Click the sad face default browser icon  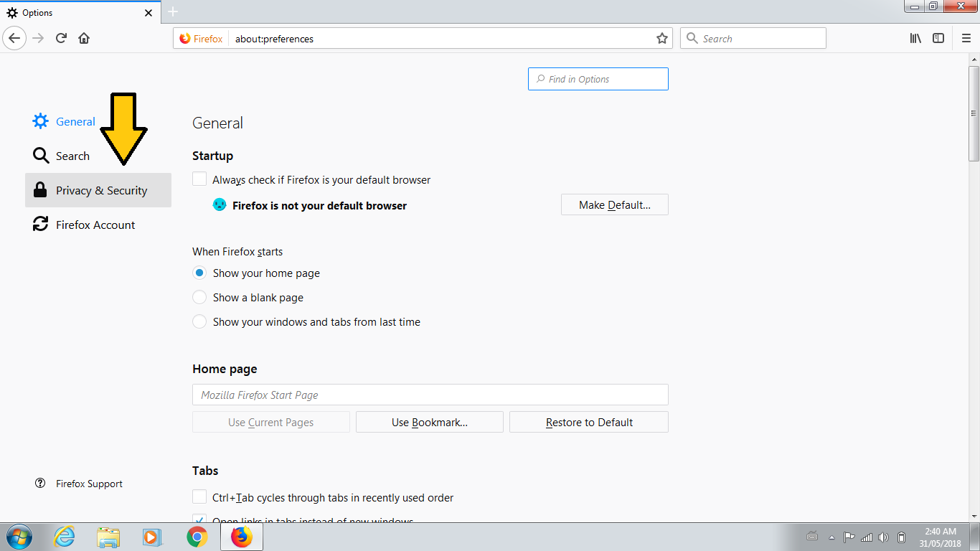[x=220, y=204]
